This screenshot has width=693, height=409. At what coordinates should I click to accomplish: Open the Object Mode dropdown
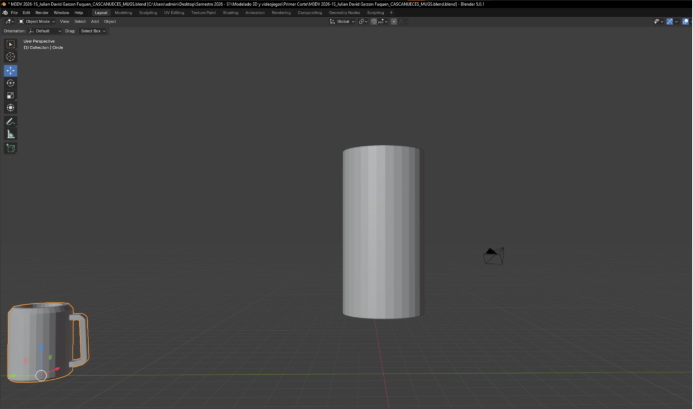38,21
